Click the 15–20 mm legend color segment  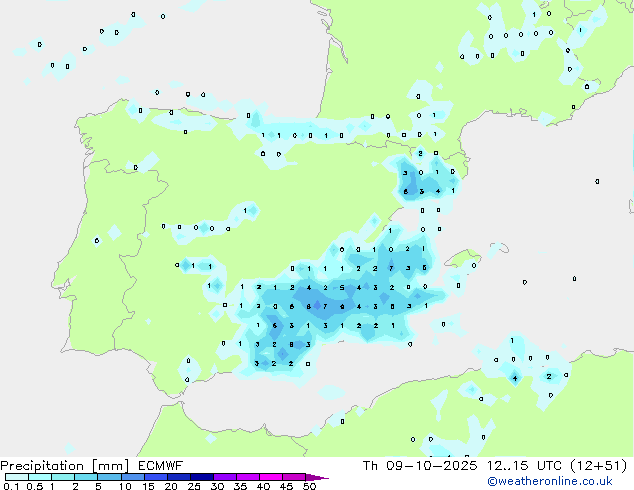155,477
